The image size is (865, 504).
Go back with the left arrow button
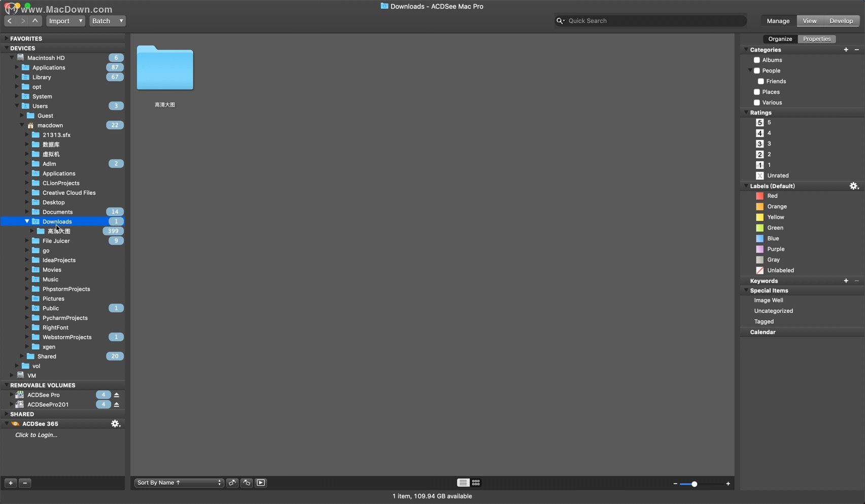point(10,21)
